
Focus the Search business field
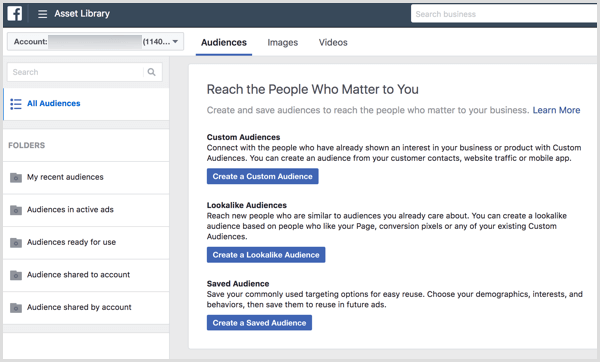point(504,14)
